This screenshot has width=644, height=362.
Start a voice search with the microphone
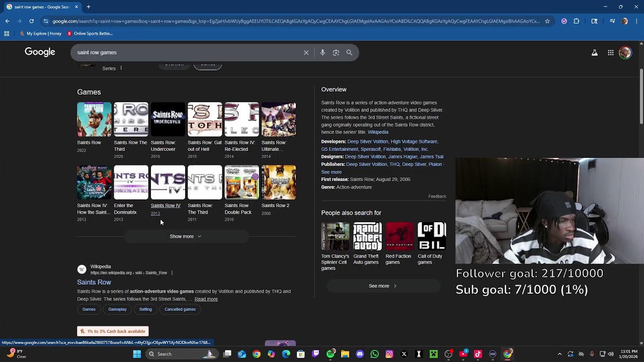tap(323, 52)
